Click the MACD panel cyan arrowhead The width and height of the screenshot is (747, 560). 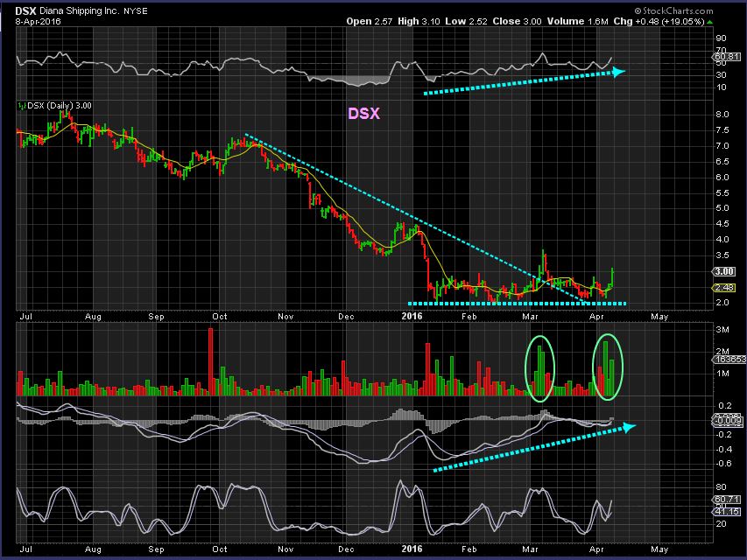[627, 427]
